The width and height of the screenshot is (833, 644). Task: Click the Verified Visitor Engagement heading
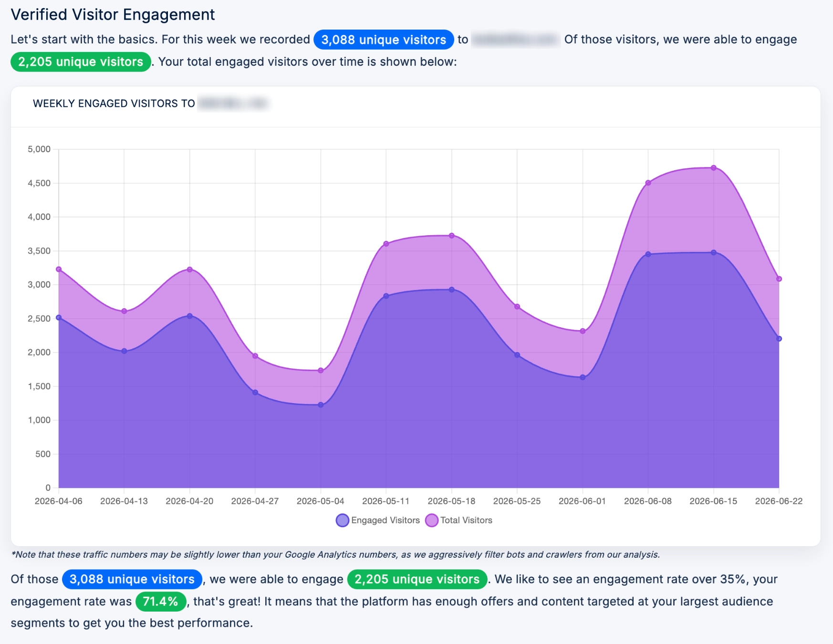(x=113, y=15)
